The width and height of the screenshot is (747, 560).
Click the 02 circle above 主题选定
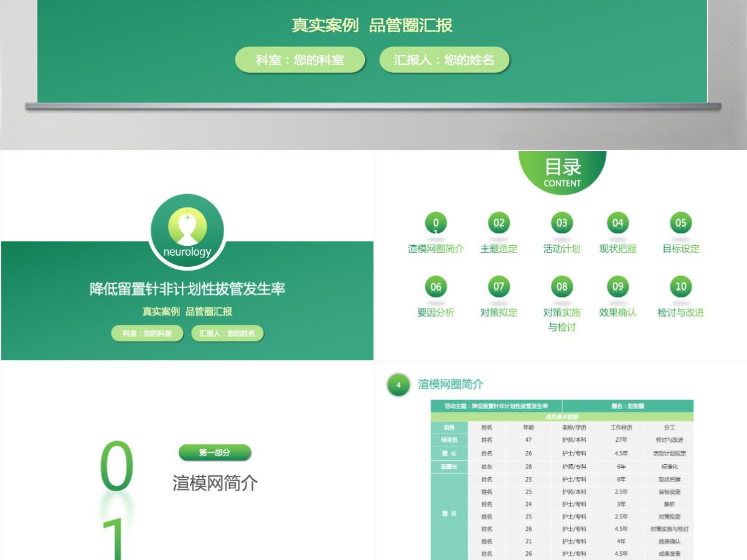tap(499, 223)
